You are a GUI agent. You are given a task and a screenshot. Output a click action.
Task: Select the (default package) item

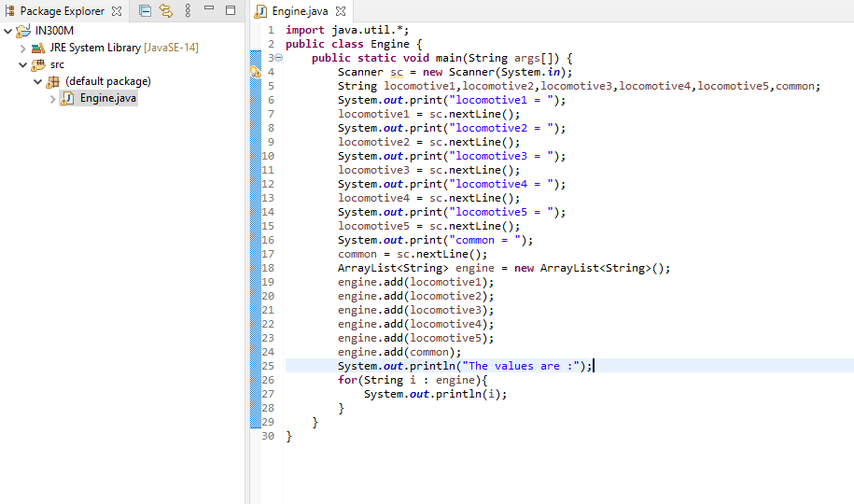click(x=108, y=82)
